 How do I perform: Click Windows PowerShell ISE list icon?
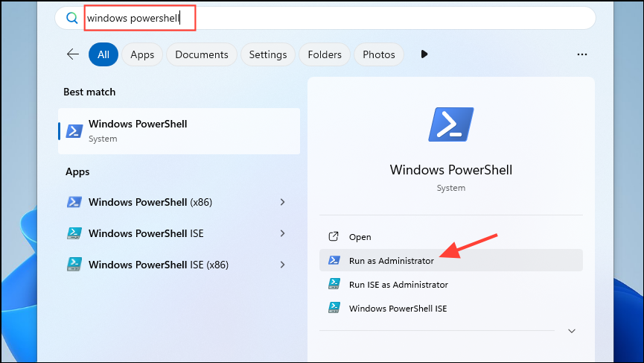74,233
